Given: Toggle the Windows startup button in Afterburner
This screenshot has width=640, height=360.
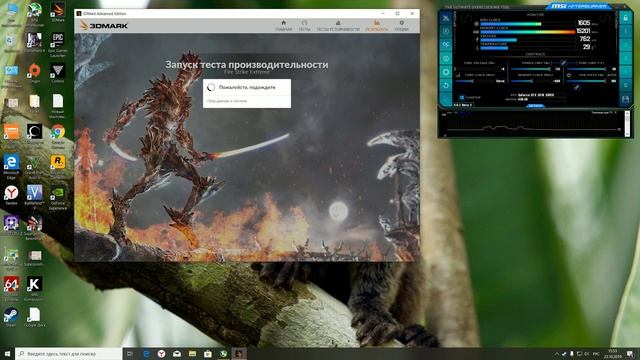Looking at the screenshot, I should [x=470, y=97].
